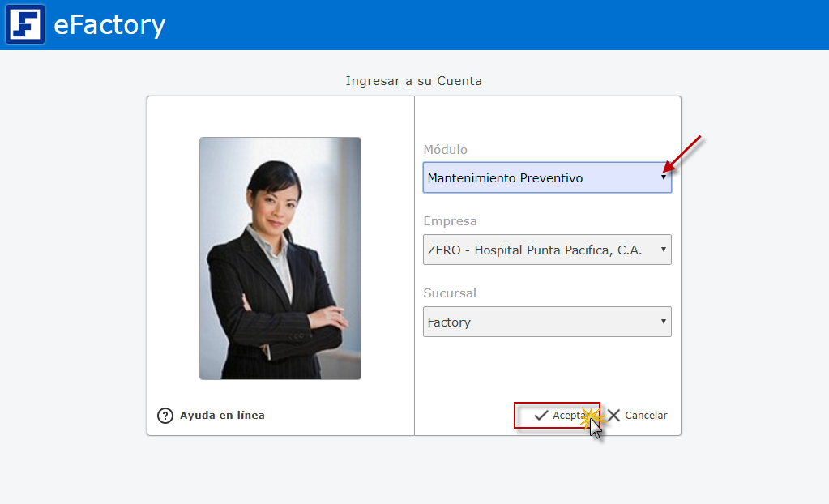Click the question mark help icon
This screenshot has height=504, width=829.
[x=165, y=416]
